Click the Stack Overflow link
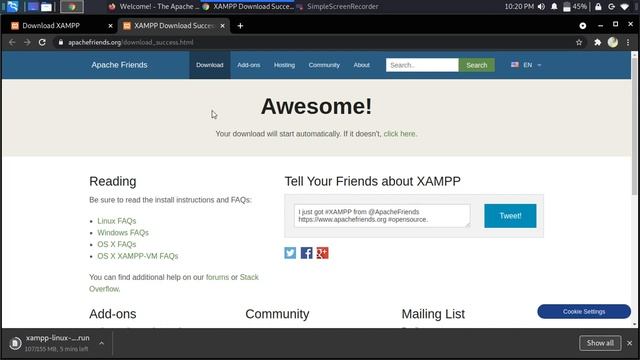Image resolution: width=640 pixels, height=360 pixels. point(249,277)
